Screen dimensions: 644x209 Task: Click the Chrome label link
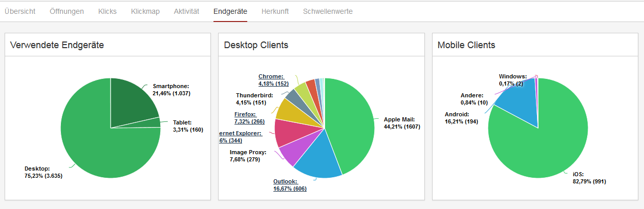coord(273,80)
